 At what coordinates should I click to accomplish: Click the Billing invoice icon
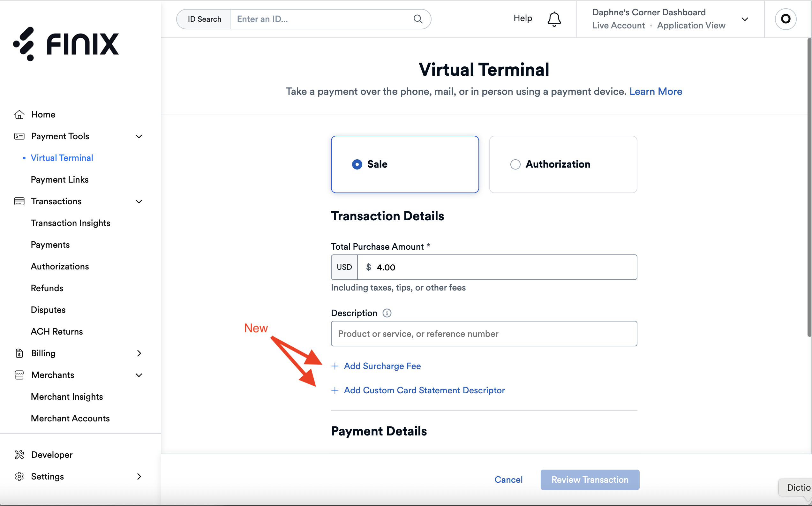[19, 353]
